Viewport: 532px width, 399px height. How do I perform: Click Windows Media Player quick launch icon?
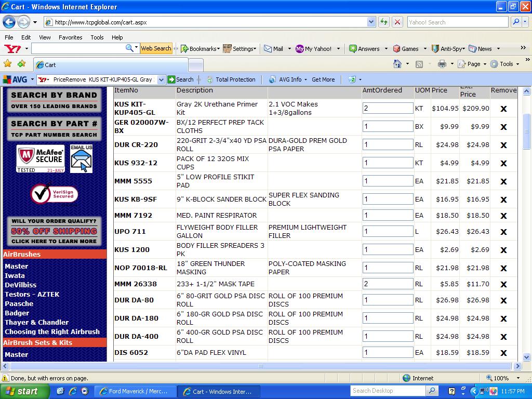(x=85, y=391)
